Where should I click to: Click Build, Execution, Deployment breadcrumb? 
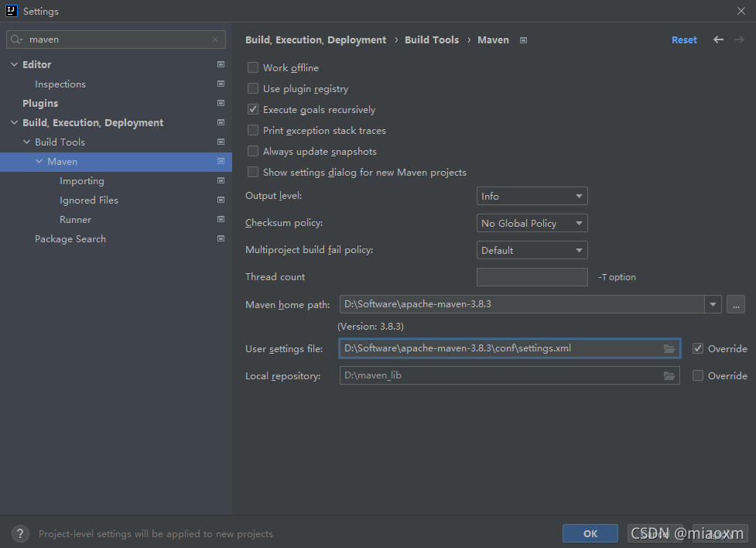coord(316,40)
